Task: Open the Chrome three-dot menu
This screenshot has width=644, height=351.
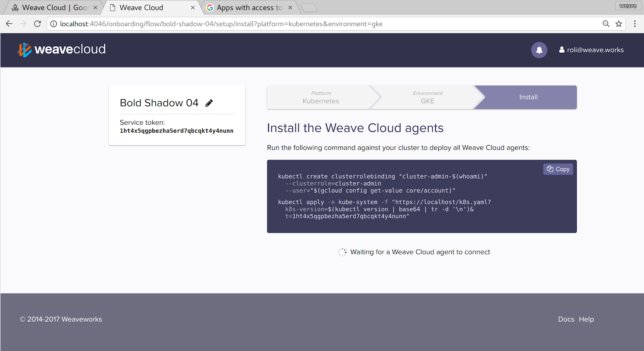Action: click(635, 24)
